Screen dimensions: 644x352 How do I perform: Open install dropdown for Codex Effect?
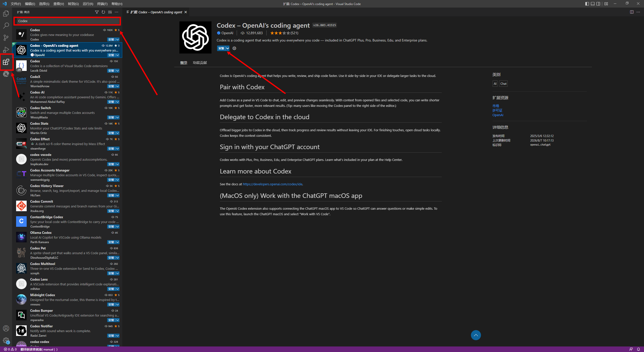point(117,149)
